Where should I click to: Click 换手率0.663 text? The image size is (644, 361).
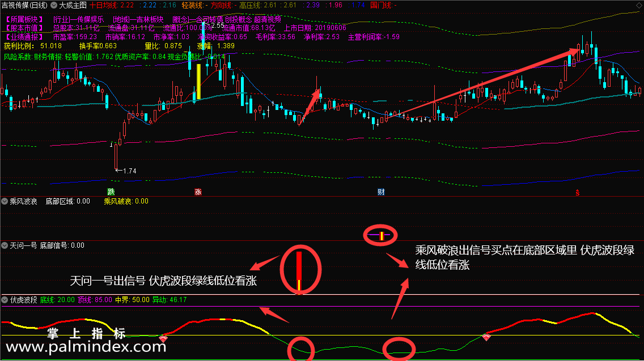point(98,46)
